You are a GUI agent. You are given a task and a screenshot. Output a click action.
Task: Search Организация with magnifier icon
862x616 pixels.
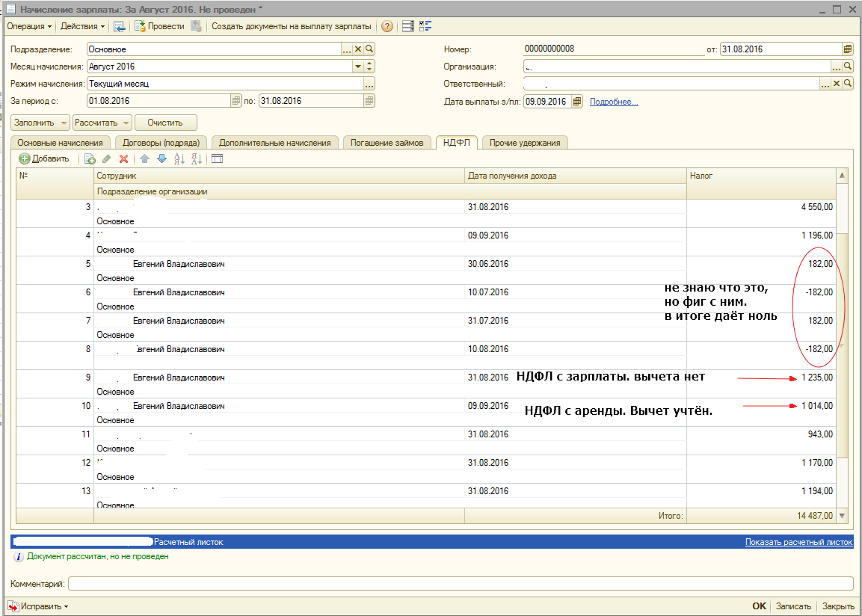click(x=848, y=67)
